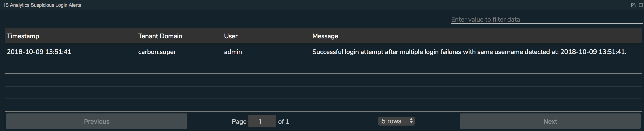Viewport: 644px width, 131px height.
Task: Select the carbon.super tenant domain cell
Action: (x=157, y=52)
